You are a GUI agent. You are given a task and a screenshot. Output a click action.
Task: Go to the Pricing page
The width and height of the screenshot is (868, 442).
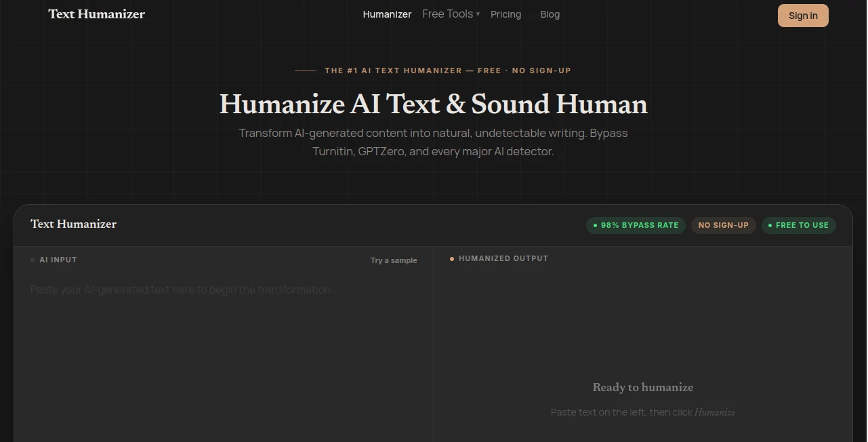click(x=505, y=14)
